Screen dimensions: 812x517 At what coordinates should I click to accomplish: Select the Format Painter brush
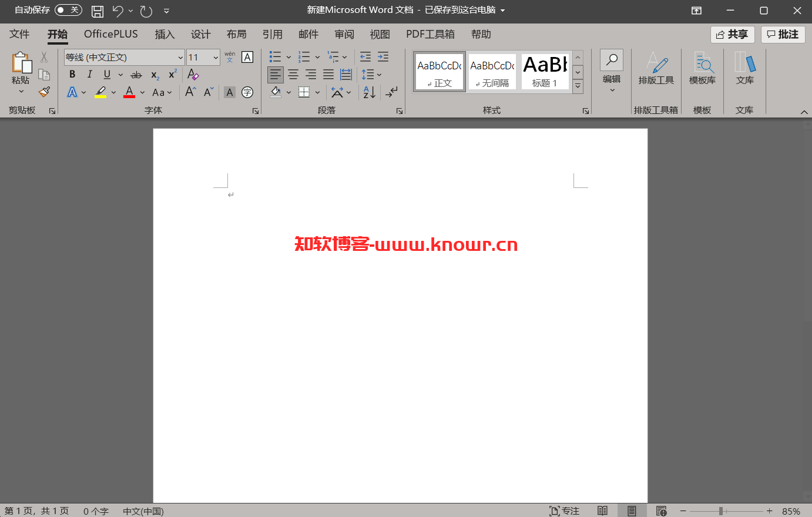(x=44, y=92)
